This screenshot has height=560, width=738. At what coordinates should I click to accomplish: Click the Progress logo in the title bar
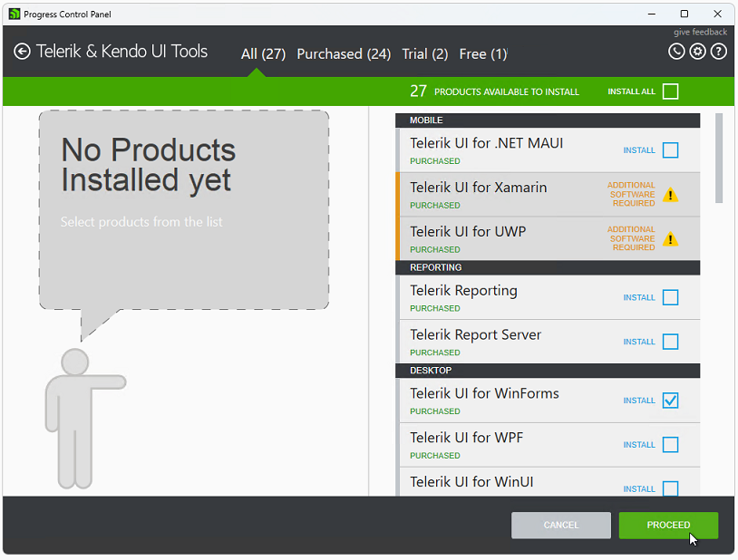[13, 14]
